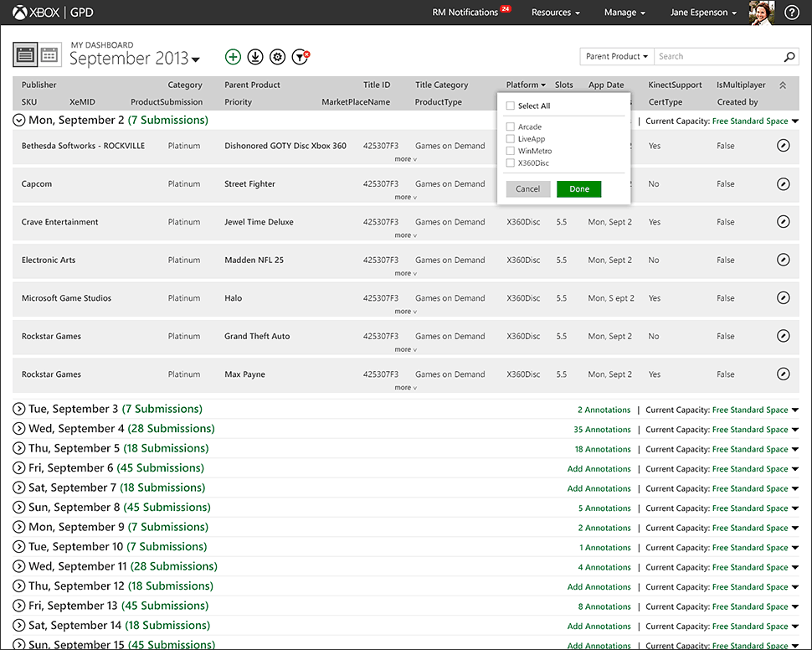Expand Wed, September 11 group
Image resolution: width=812 pixels, height=650 pixels.
(x=18, y=566)
